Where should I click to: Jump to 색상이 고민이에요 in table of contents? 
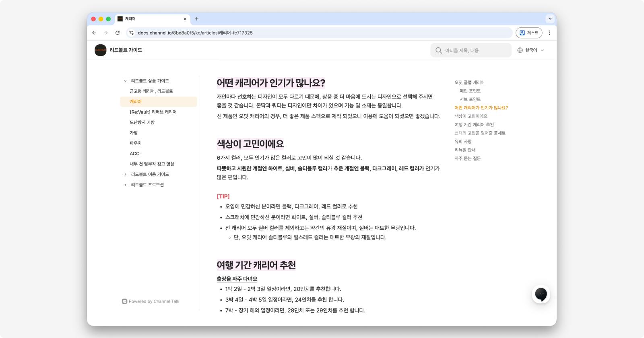click(471, 116)
